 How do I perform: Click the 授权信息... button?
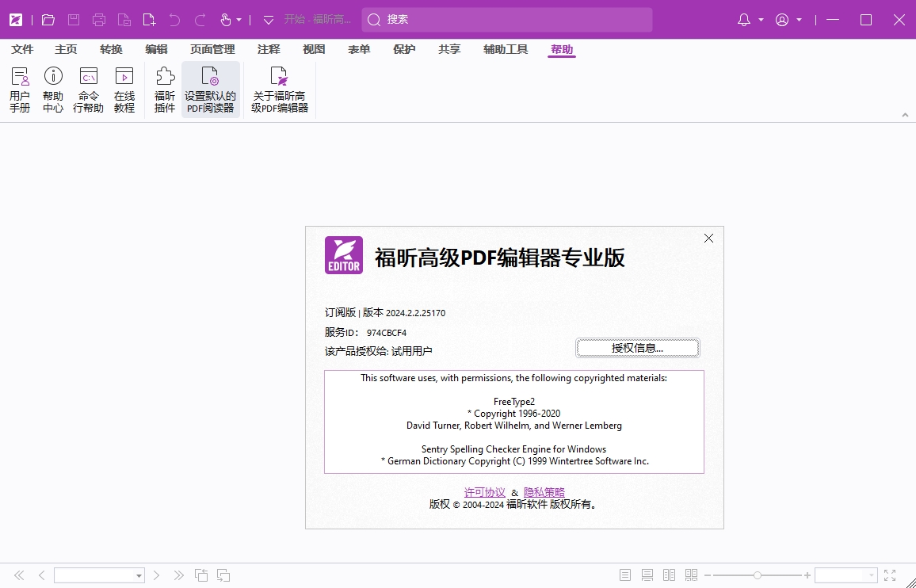pos(637,349)
